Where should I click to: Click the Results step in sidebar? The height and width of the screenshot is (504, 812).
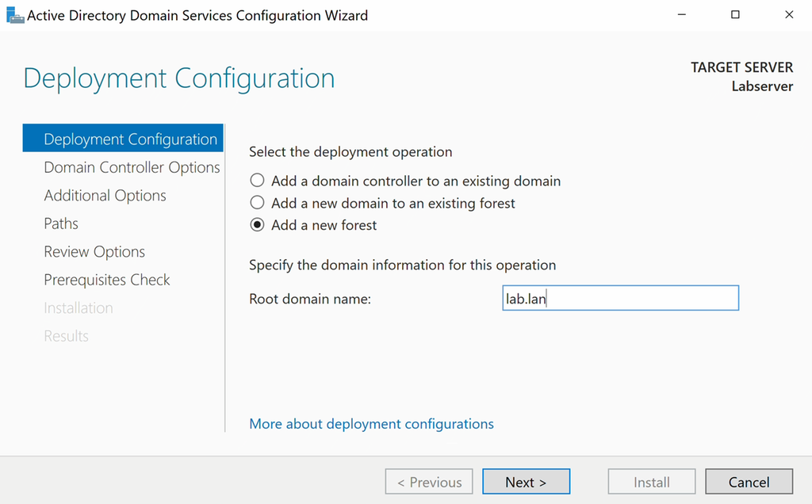[67, 336]
